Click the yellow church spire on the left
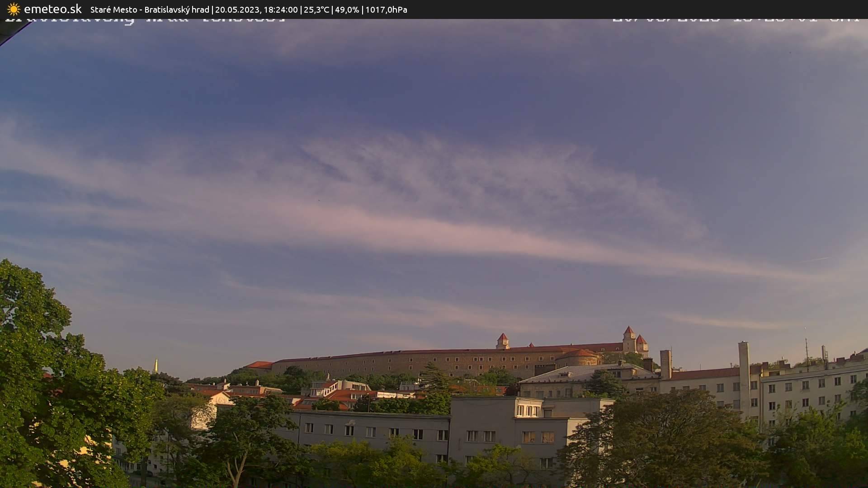868x488 pixels. pyautogui.click(x=156, y=366)
